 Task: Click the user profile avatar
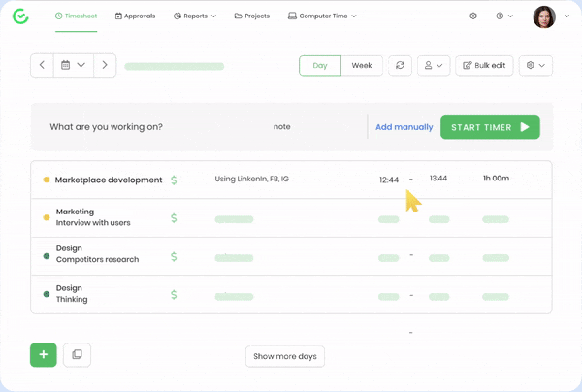[544, 16]
